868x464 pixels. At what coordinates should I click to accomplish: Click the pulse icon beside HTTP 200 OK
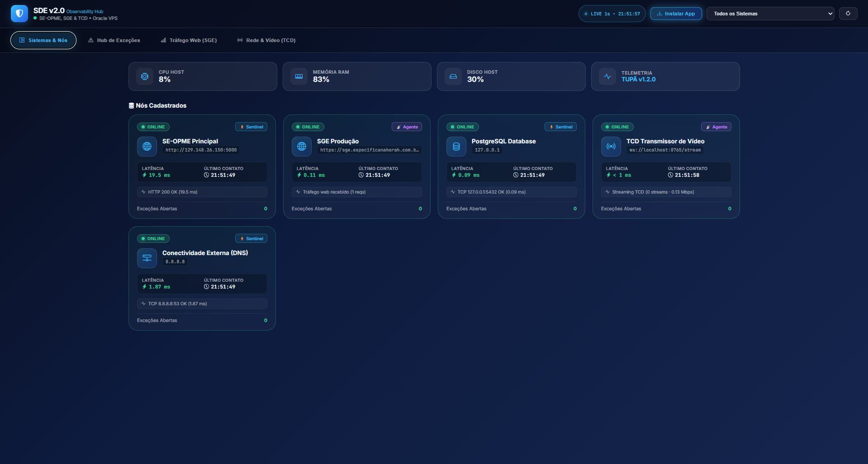(x=143, y=192)
